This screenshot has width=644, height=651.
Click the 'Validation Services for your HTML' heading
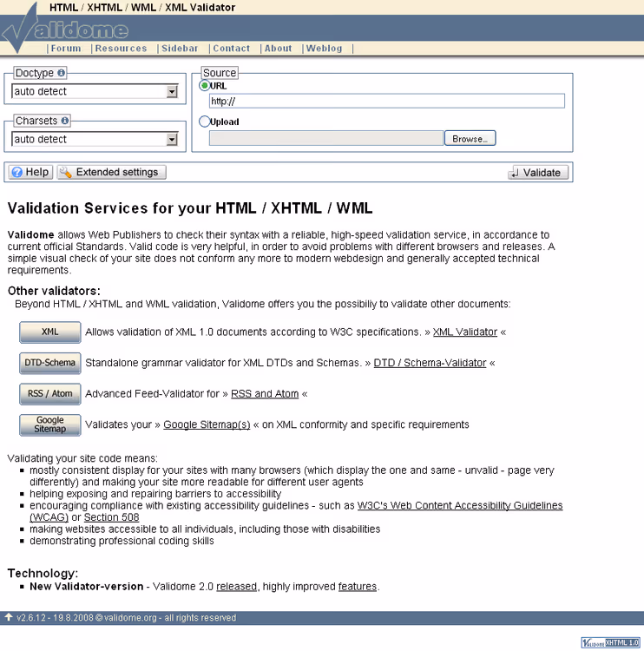click(190, 208)
